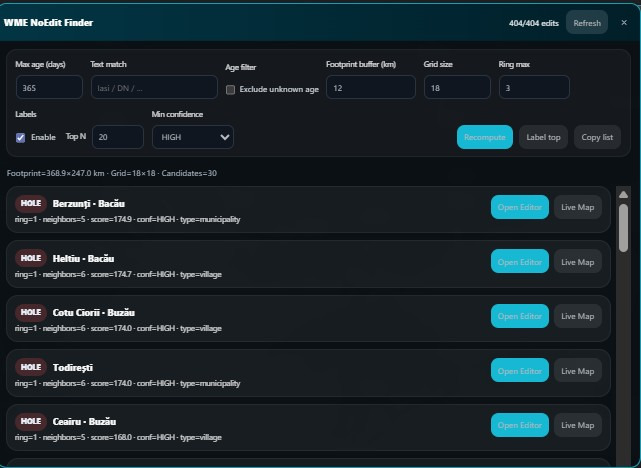Viewport: 641px width, 468px height.
Task: Open Editor for Berzunți - Bacău
Action: point(520,207)
